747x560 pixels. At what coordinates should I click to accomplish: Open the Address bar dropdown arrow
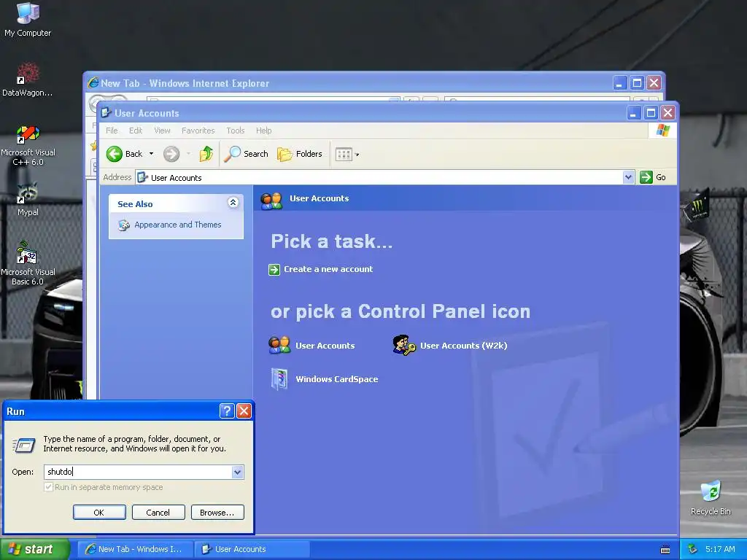tap(628, 177)
